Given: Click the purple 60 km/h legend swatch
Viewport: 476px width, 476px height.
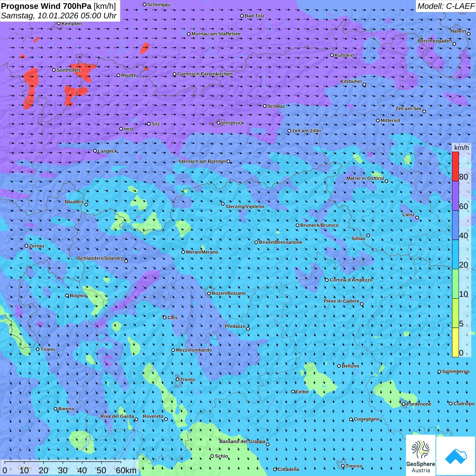Looking at the screenshot, I should click(x=455, y=196).
